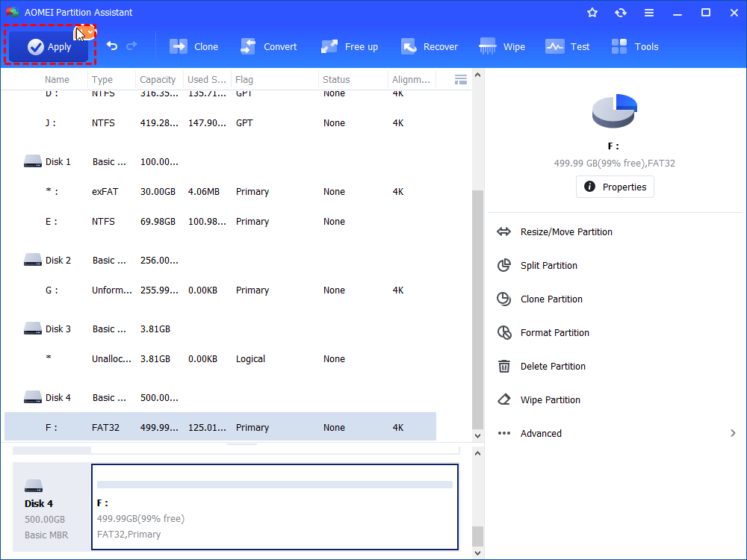
Task: Open the Tools menu
Action: [x=635, y=46]
